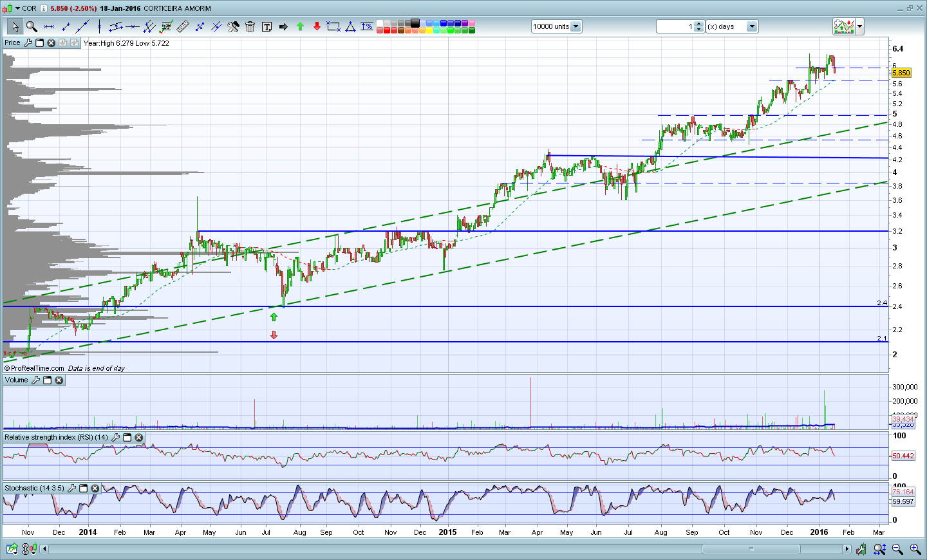
Task: Select the vertical line drawing tool
Action: point(99,26)
